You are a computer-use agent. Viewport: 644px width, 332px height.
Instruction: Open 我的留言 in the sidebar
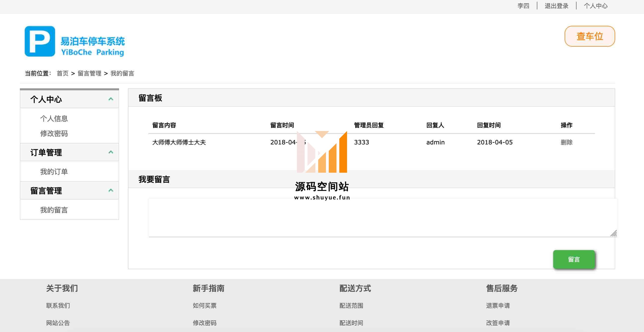(54, 210)
